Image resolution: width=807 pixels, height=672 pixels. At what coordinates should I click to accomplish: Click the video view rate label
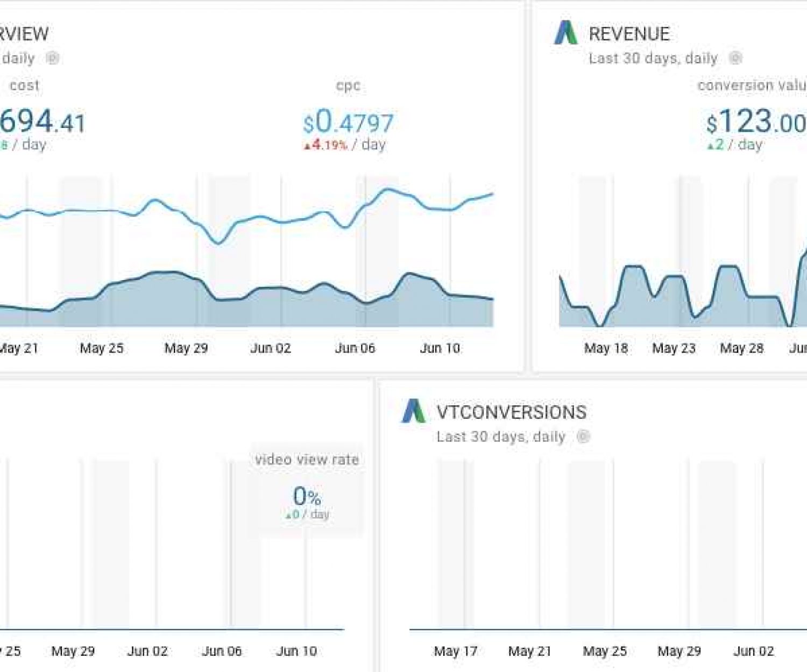click(308, 459)
